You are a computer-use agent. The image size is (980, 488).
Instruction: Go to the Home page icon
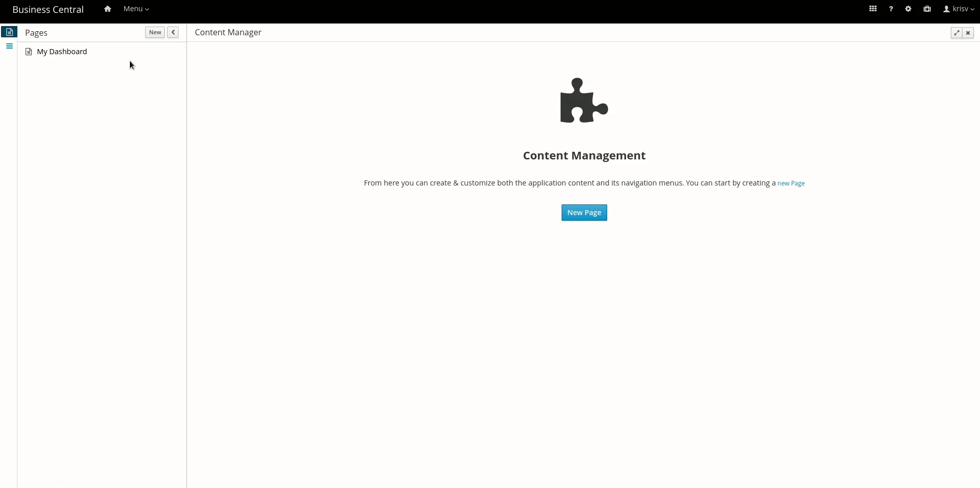[107, 9]
